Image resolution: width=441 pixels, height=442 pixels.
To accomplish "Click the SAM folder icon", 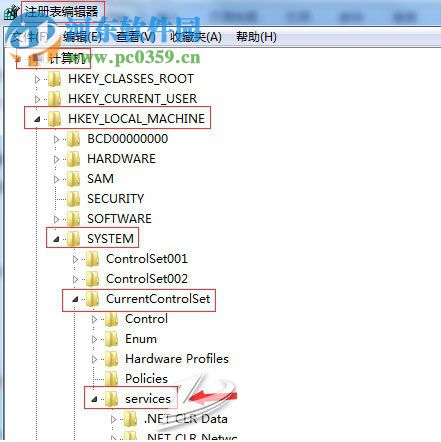I will (73, 179).
